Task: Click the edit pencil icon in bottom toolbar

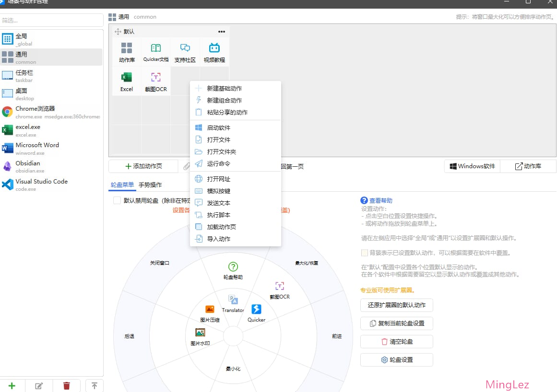Action: pyautogui.click(x=39, y=385)
